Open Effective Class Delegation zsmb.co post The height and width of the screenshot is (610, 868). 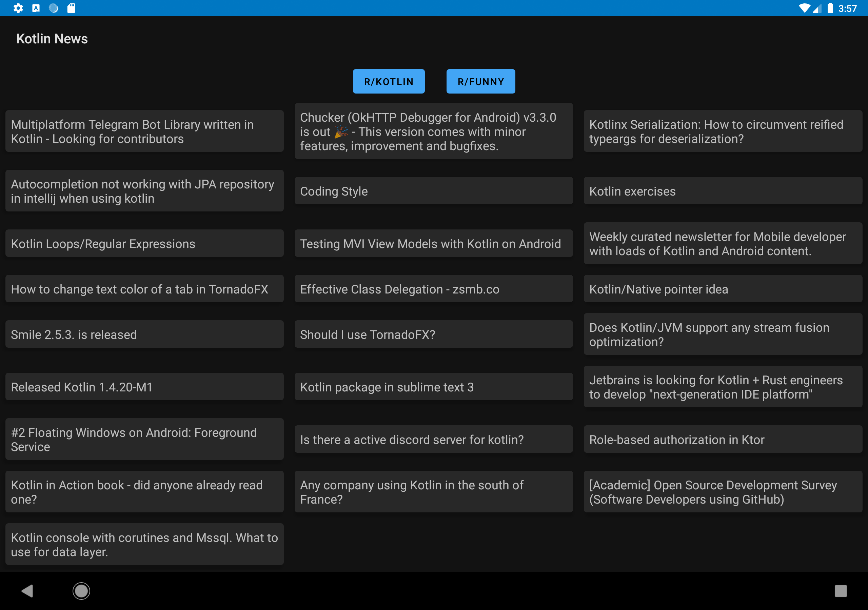click(x=433, y=289)
